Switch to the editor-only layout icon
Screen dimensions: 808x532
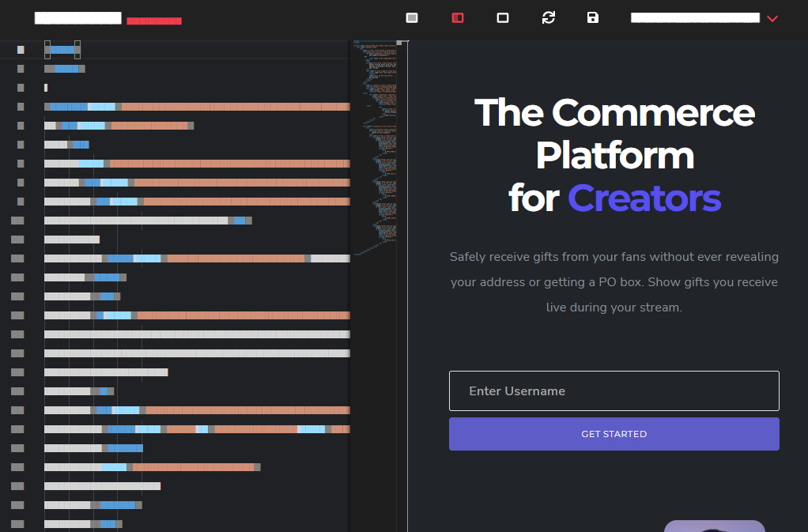[411, 17]
